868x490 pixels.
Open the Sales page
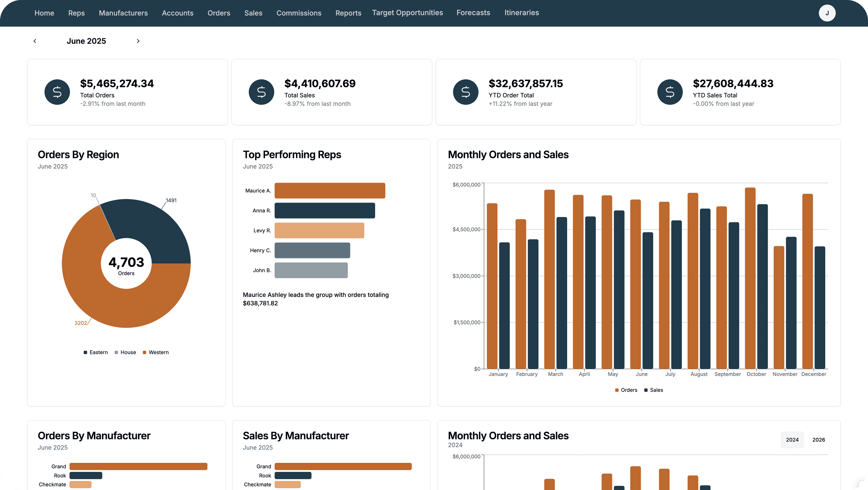[x=253, y=13]
